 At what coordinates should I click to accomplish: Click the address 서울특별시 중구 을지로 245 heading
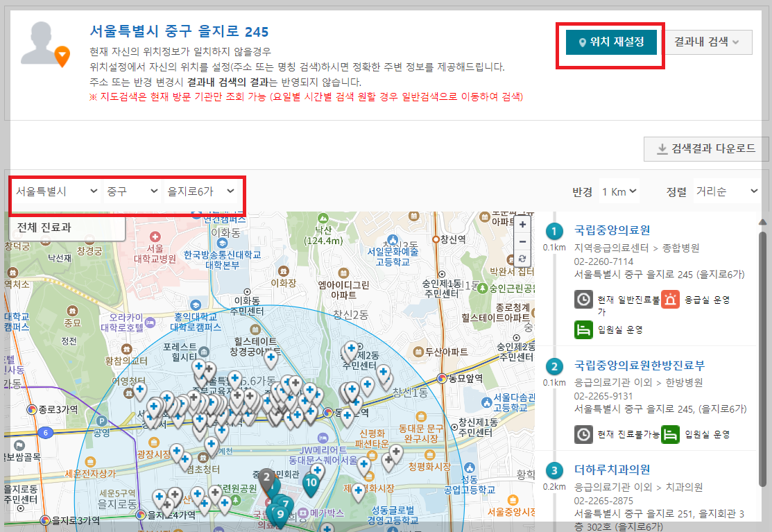tap(179, 31)
